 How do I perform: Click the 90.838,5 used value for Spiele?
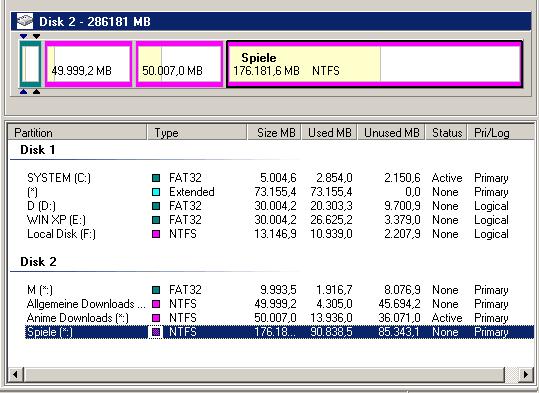click(x=331, y=332)
